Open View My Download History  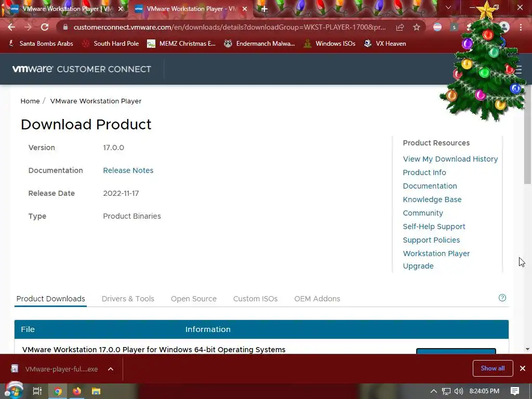(450, 159)
